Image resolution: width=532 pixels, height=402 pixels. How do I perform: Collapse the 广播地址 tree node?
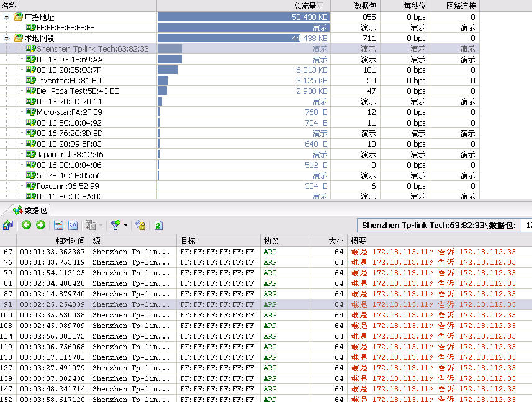pos(7,17)
